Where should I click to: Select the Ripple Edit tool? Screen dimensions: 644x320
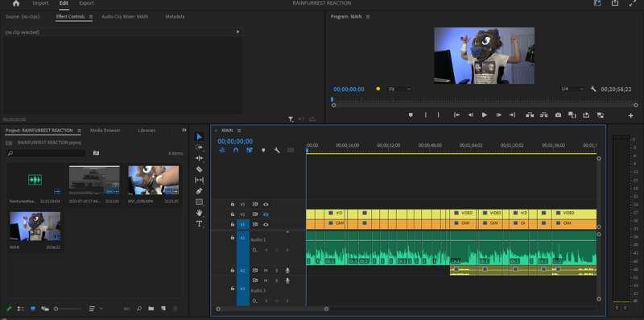199,158
